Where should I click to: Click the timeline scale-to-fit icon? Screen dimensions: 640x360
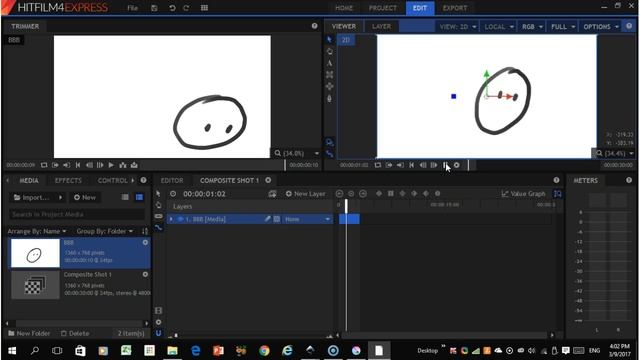click(558, 194)
